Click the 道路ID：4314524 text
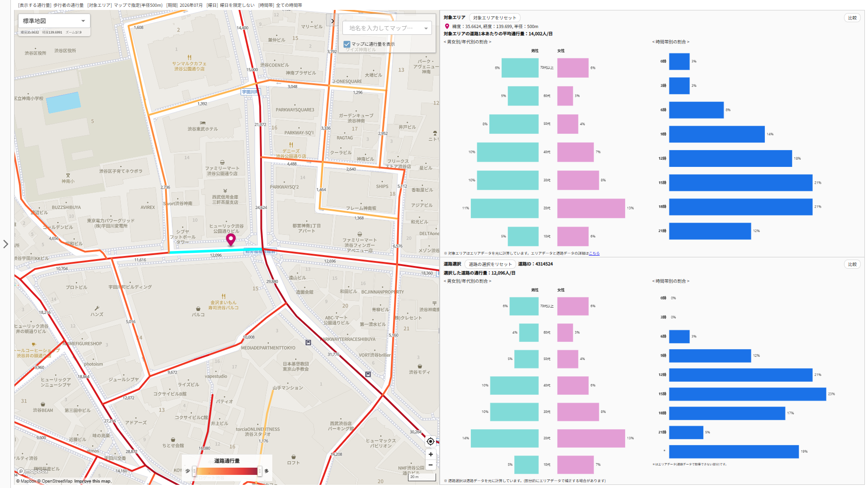The height and width of the screenshot is (488, 868). [x=536, y=264]
